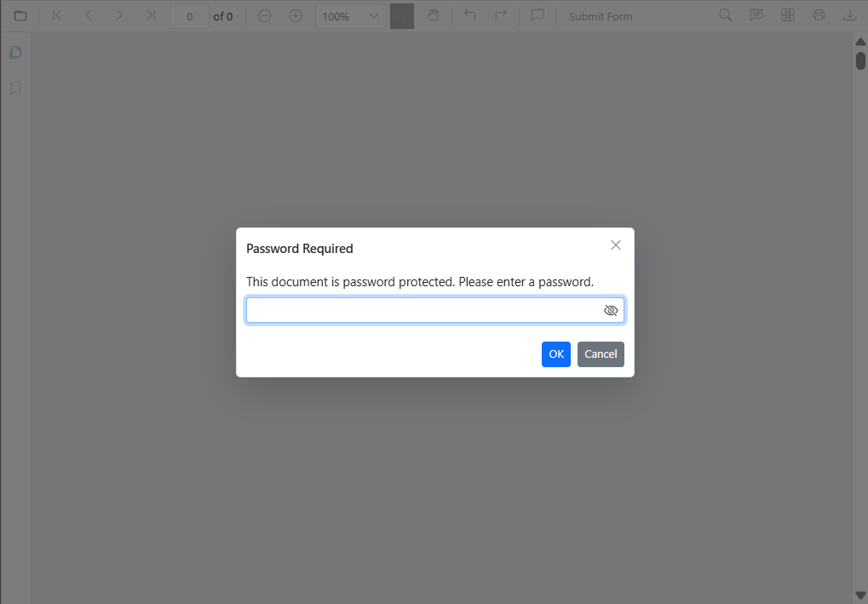Show the page thumbnails panel

click(14, 52)
